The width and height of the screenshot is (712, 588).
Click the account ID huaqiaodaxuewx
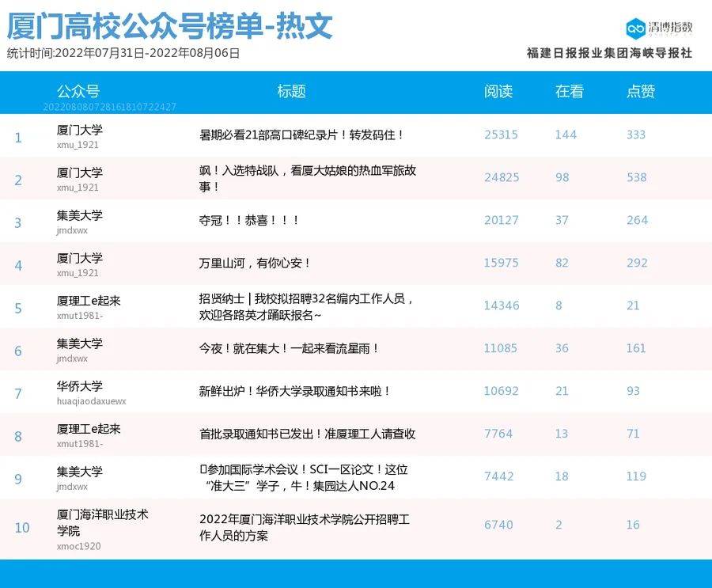91,401
